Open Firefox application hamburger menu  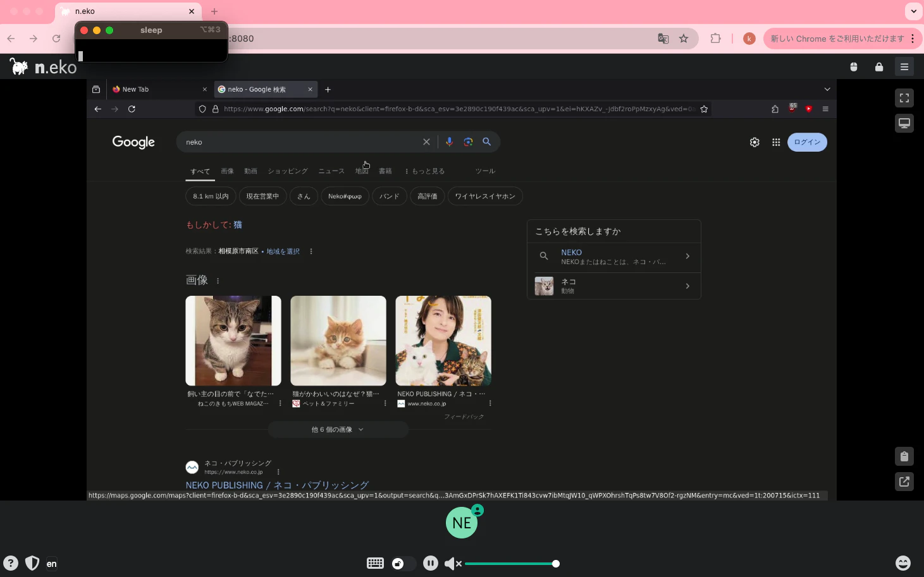click(x=825, y=109)
